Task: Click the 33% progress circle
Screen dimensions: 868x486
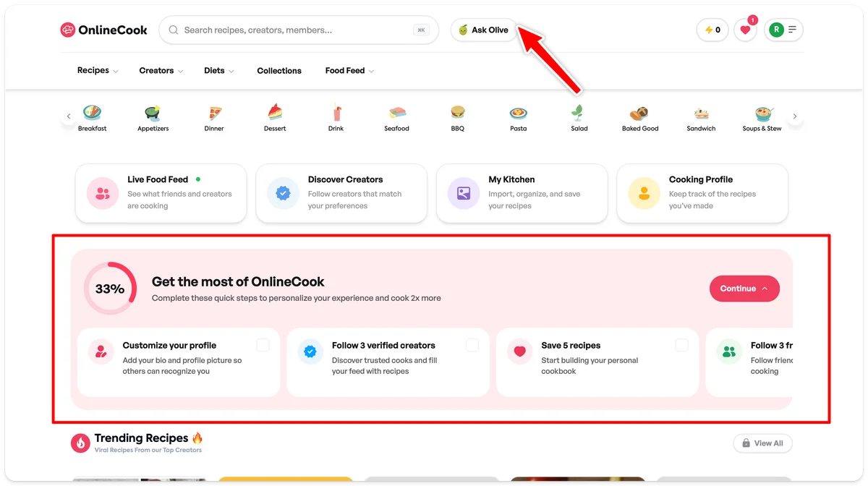Action: [x=110, y=289]
